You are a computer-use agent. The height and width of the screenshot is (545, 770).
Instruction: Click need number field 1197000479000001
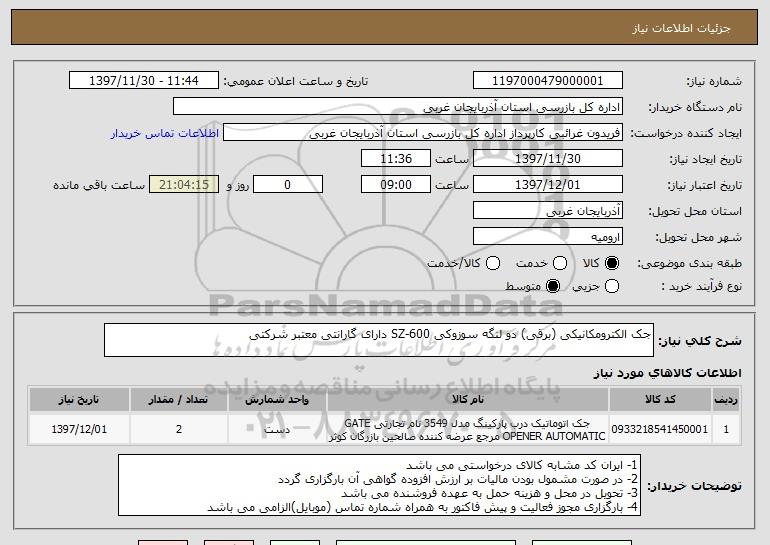pos(548,81)
